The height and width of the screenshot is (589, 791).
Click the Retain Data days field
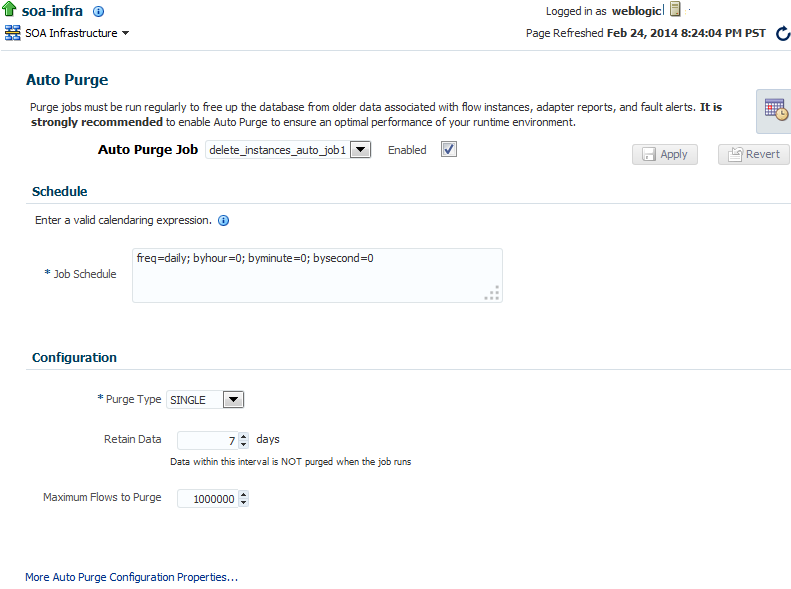point(207,440)
